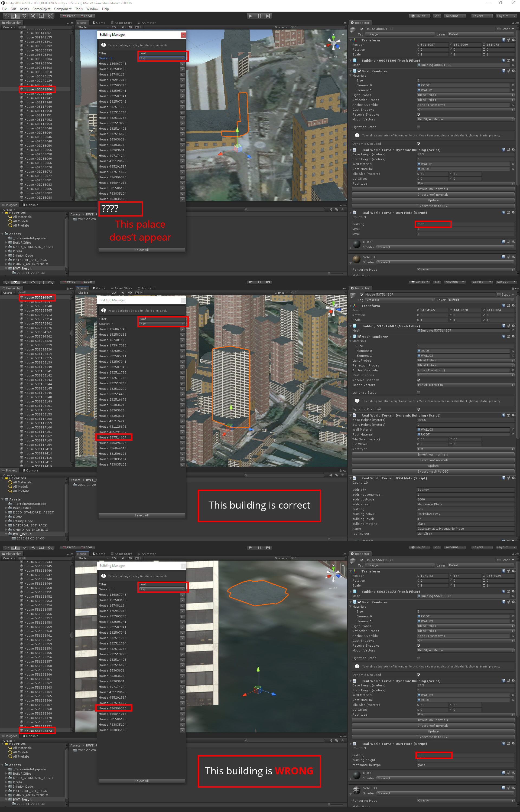Select the combined Transform tool in the toolbar
The width and height of the screenshot is (520, 812).
point(51,16)
